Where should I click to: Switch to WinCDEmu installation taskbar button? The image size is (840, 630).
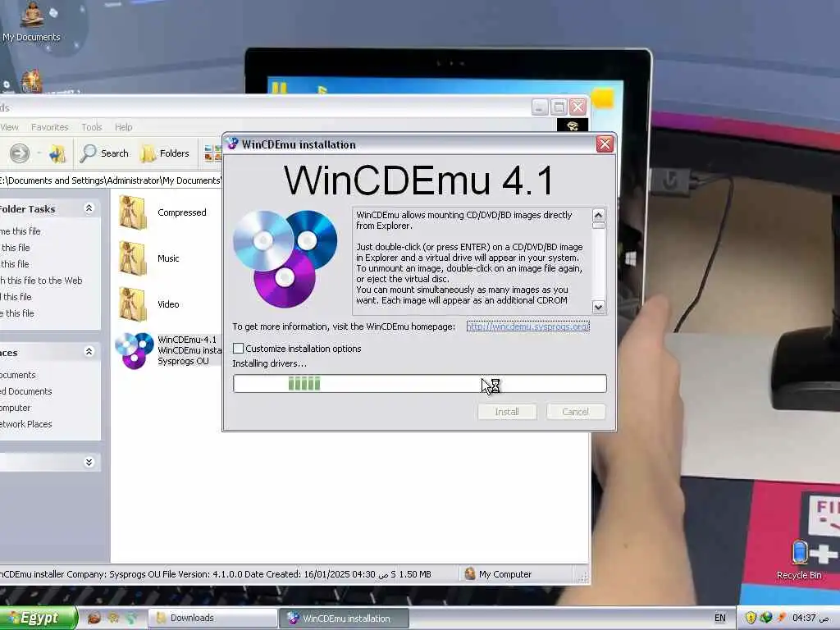[x=344, y=619]
